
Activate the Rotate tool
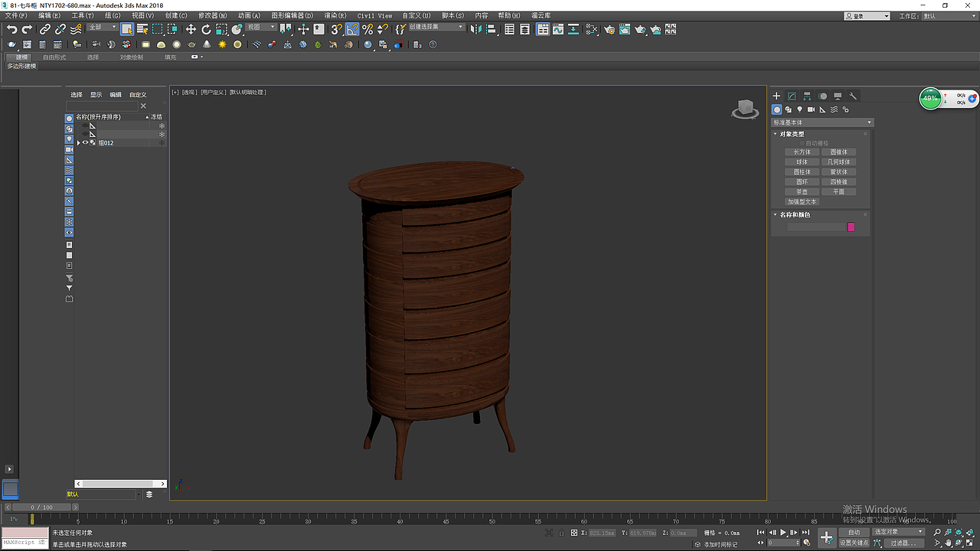pos(206,29)
